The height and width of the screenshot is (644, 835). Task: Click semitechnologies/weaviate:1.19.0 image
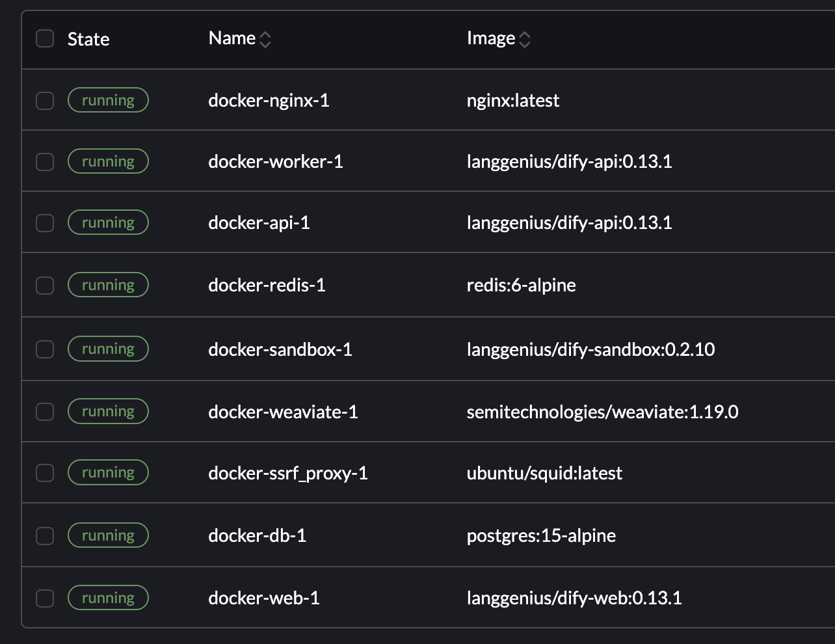603,412
